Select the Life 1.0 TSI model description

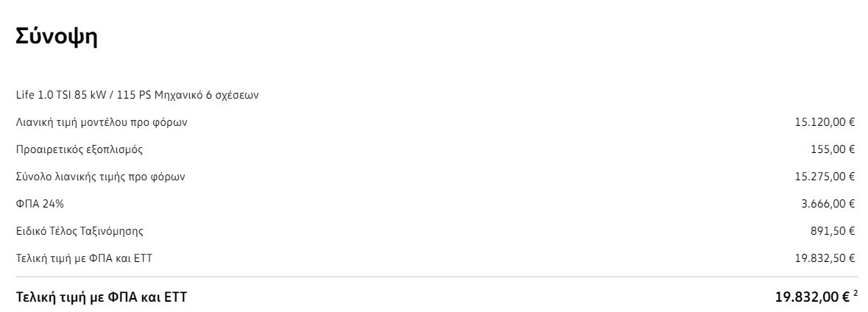(137, 95)
